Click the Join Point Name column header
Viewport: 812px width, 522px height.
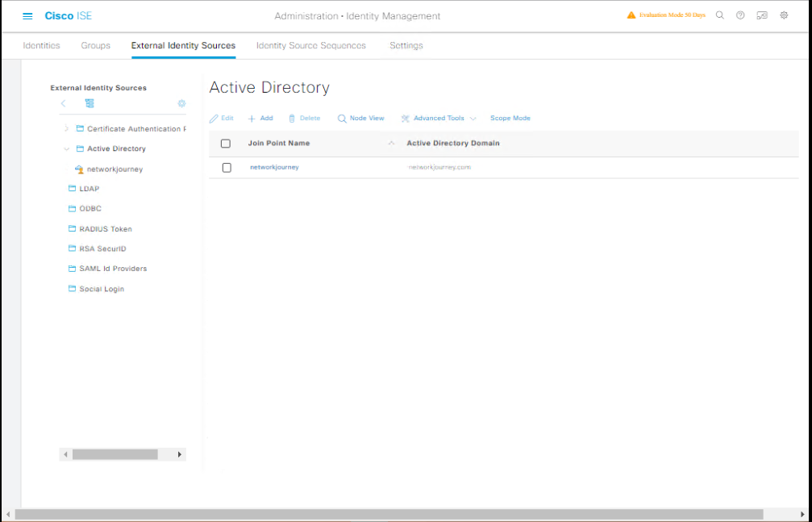(279, 143)
